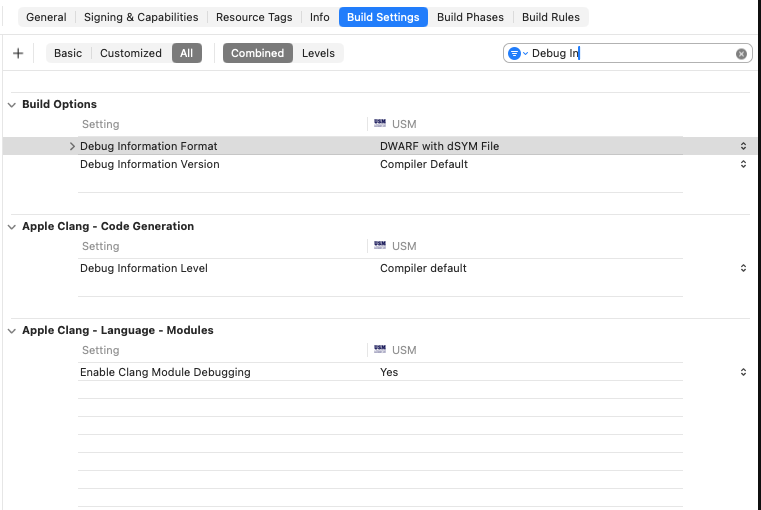Switch to Levels view
This screenshot has height=510, width=761.
point(318,53)
